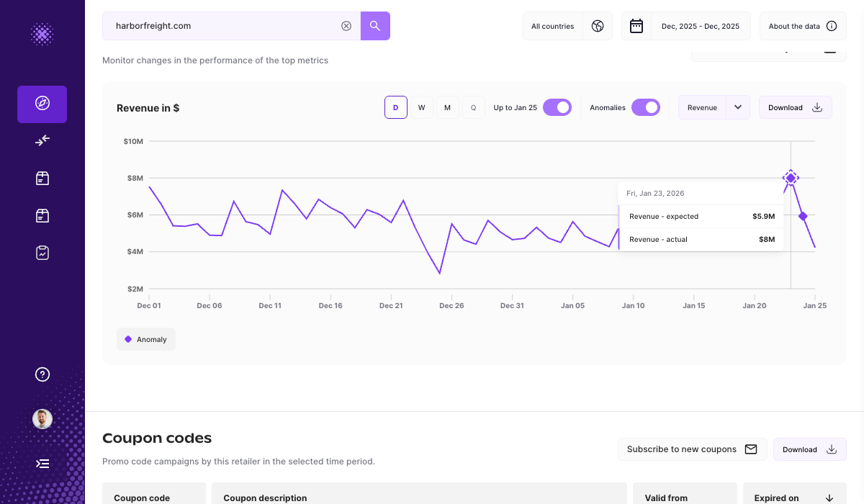Disable the Anomalies toggle
864x504 pixels.
pyautogui.click(x=646, y=107)
